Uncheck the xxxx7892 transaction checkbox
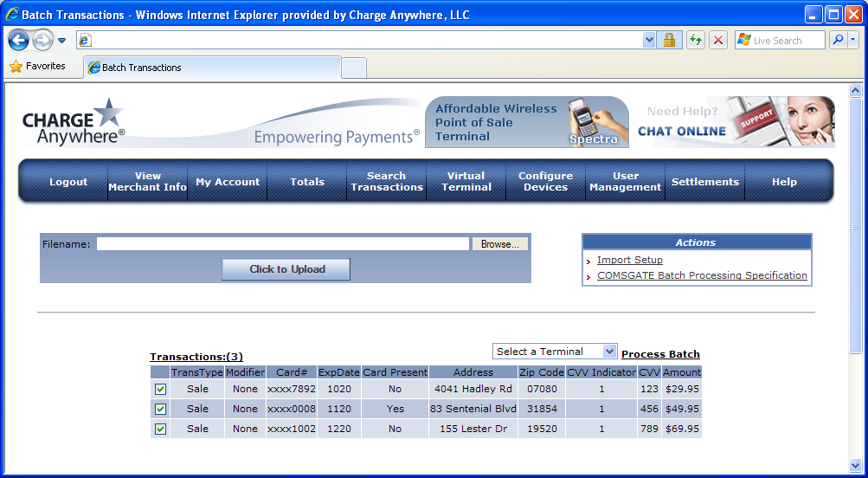The width and height of the screenshot is (868, 478). click(x=160, y=389)
